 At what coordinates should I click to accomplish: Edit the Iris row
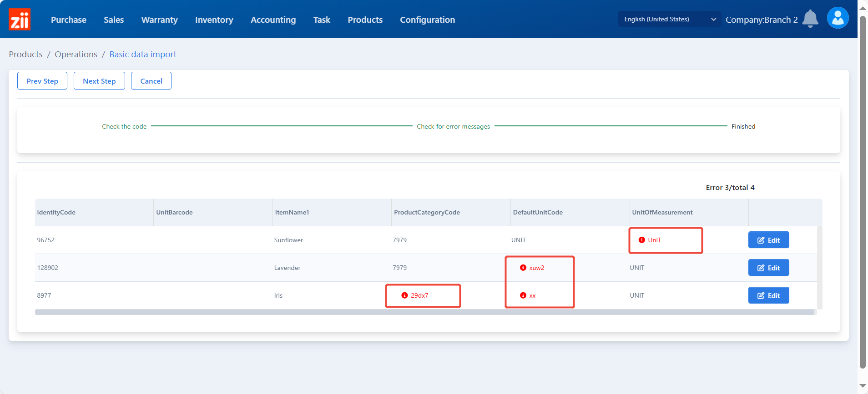[768, 295]
